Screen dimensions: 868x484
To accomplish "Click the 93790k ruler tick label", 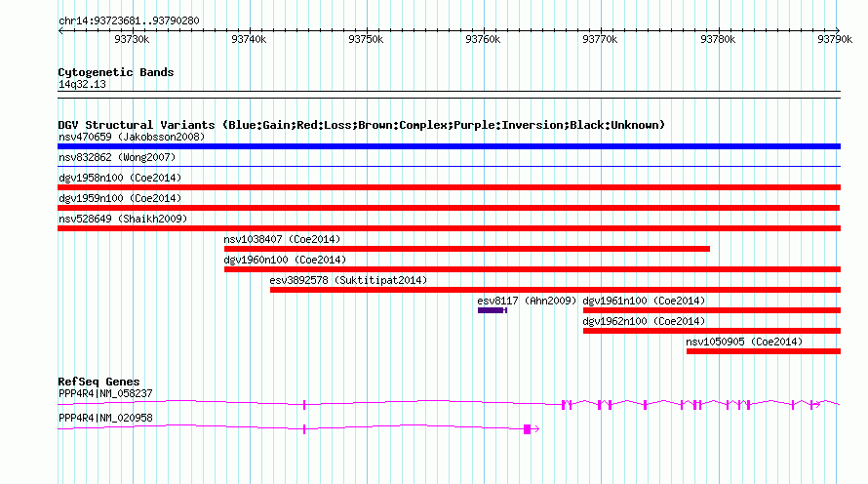I will (x=835, y=40).
